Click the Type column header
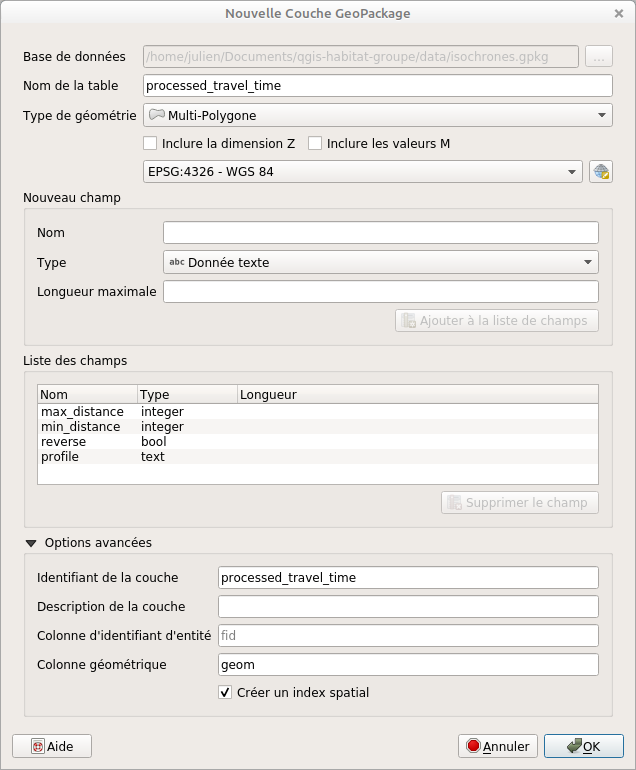Viewport: 636px width, 770px height. [187, 394]
